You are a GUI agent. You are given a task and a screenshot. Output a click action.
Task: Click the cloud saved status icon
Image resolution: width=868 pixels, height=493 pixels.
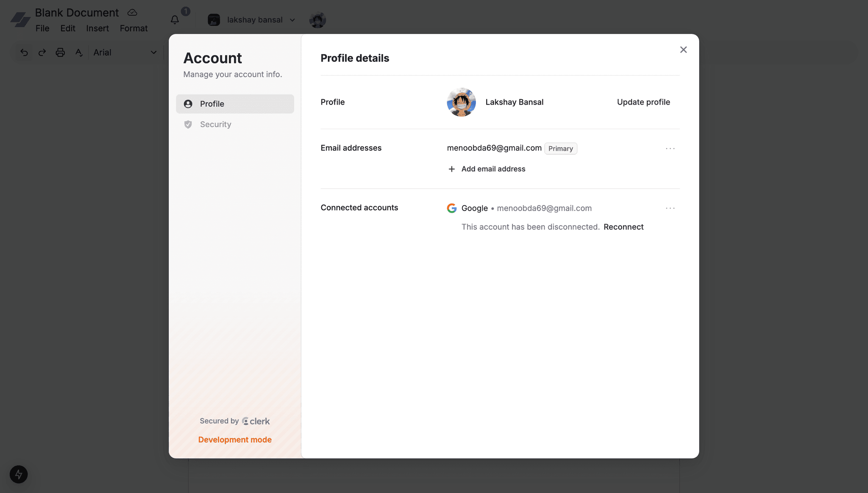pos(132,13)
